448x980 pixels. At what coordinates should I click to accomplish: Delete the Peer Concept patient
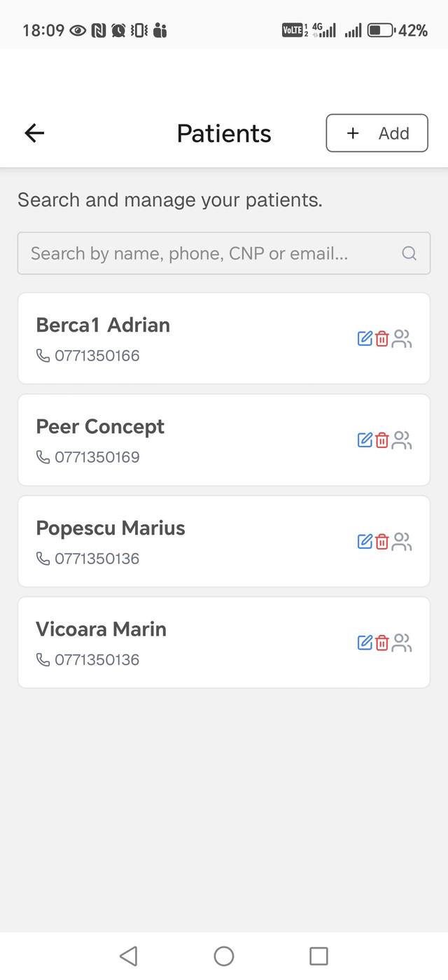point(382,440)
